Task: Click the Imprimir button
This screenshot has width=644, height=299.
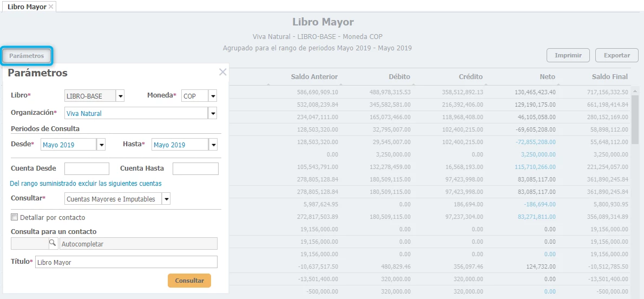Action: point(568,55)
